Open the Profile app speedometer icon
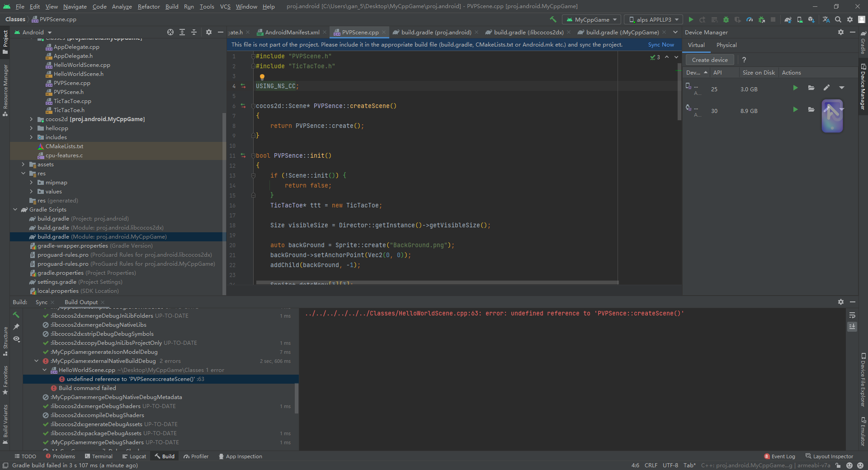The image size is (868, 470). click(x=750, y=19)
